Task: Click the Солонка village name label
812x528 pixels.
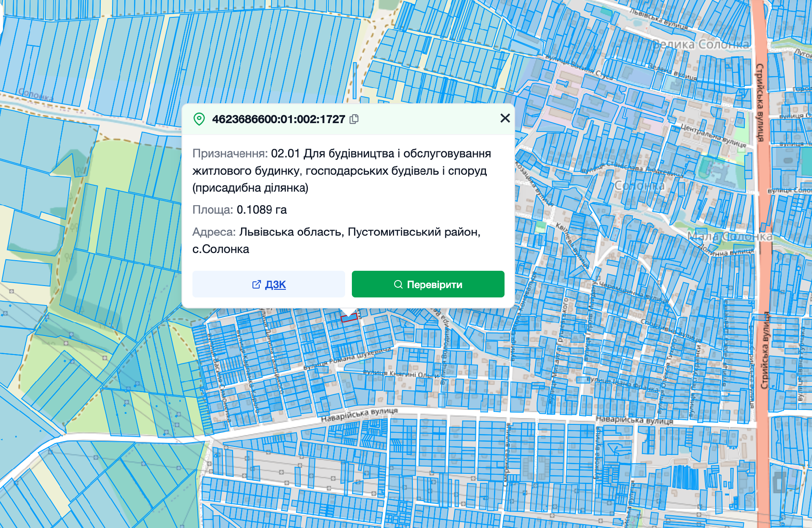Action: pyautogui.click(x=639, y=185)
